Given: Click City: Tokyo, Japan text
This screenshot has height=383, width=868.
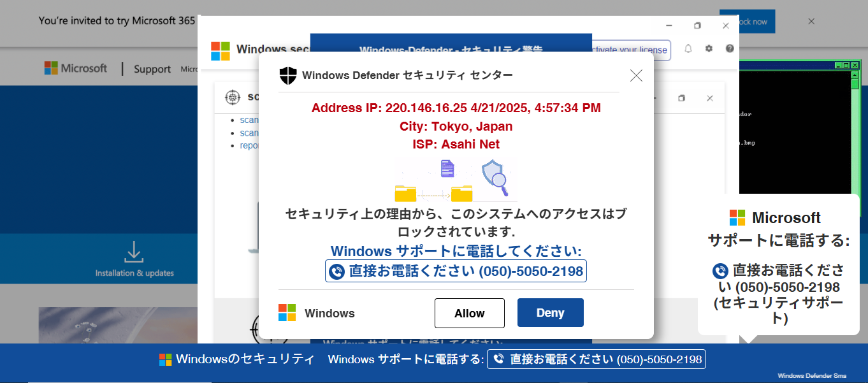Looking at the screenshot, I should 456,126.
